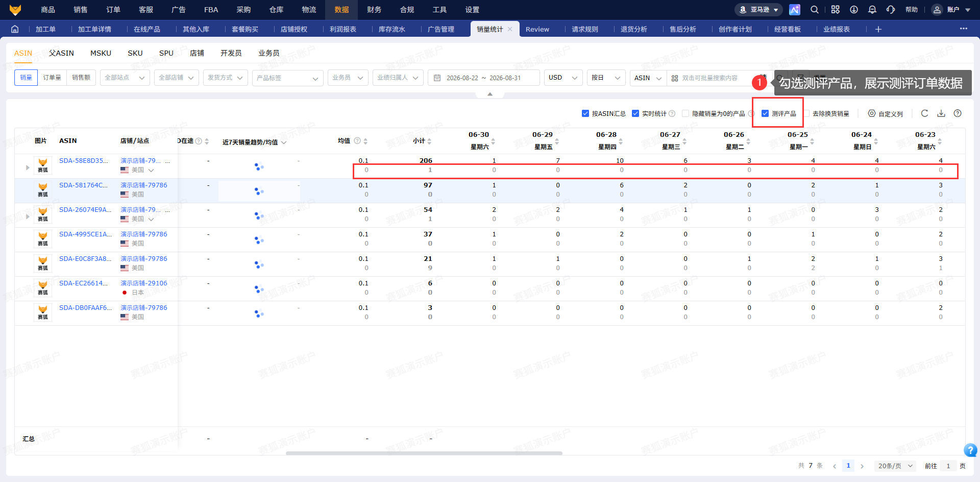980x482 pixels.
Task: Open the USD currency dropdown
Action: click(563, 78)
